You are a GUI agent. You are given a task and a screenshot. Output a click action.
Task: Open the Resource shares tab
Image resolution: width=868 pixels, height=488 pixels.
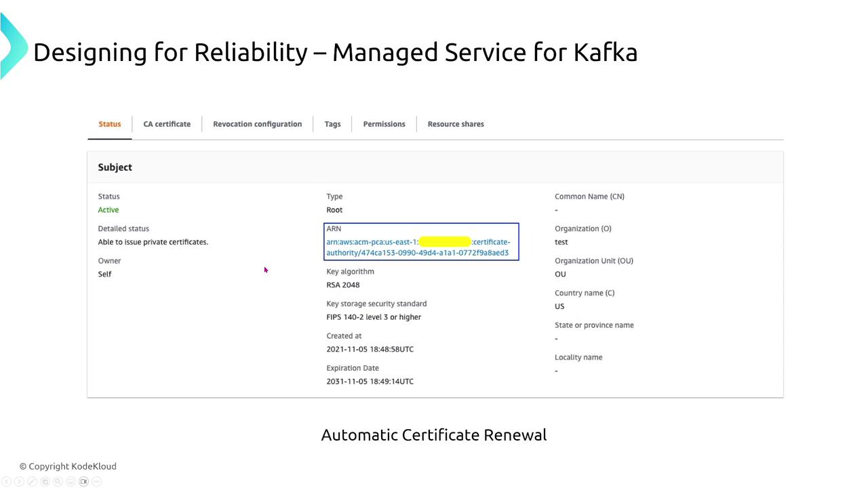click(456, 124)
